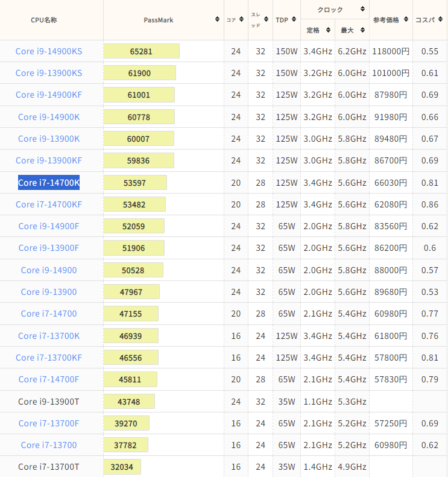Click コスパ value 0.55
The width and height of the screenshot is (448, 477).
[430, 51]
